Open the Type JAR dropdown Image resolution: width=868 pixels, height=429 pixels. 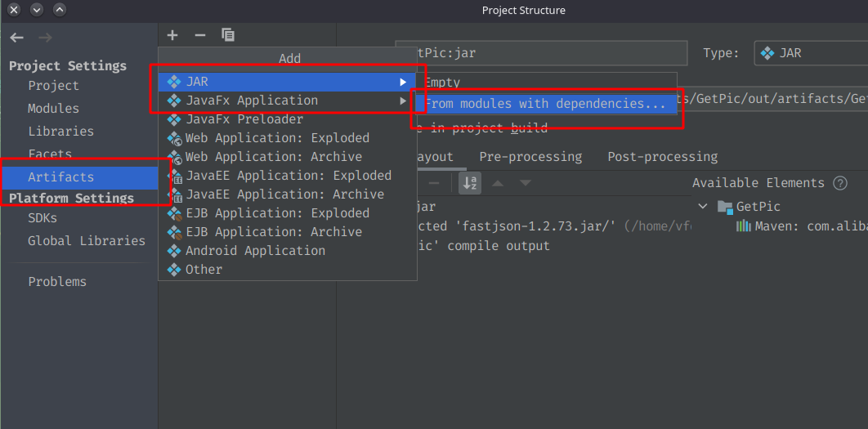pyautogui.click(x=811, y=53)
